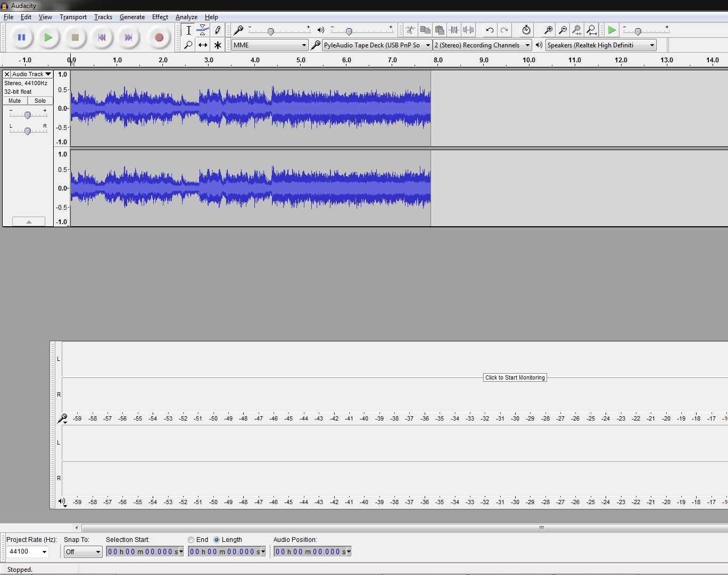
Task: Select the End radio button
Action: [191, 540]
